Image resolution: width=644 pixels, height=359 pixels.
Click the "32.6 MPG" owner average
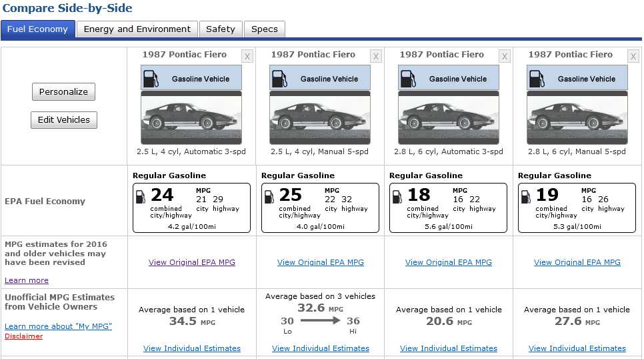tap(321, 308)
